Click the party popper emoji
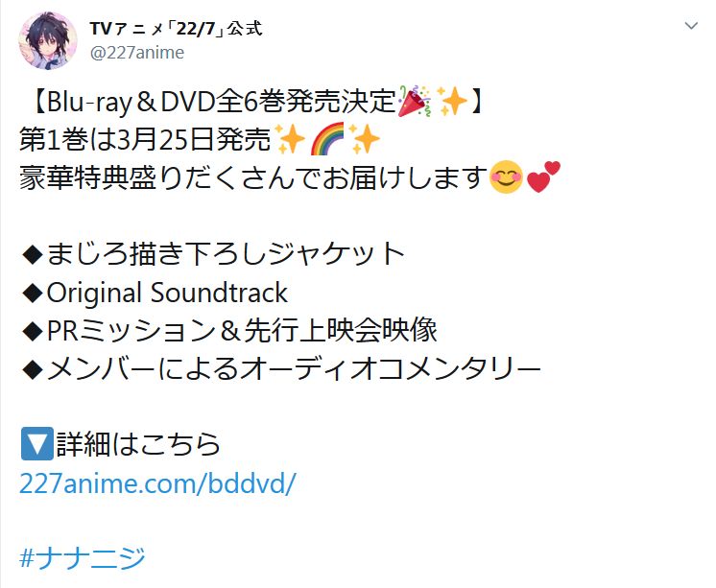 click(415, 101)
